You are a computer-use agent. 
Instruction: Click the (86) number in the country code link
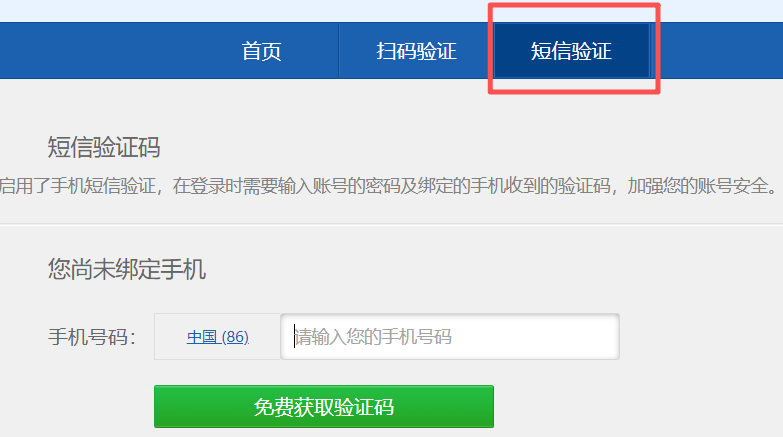[235, 337]
